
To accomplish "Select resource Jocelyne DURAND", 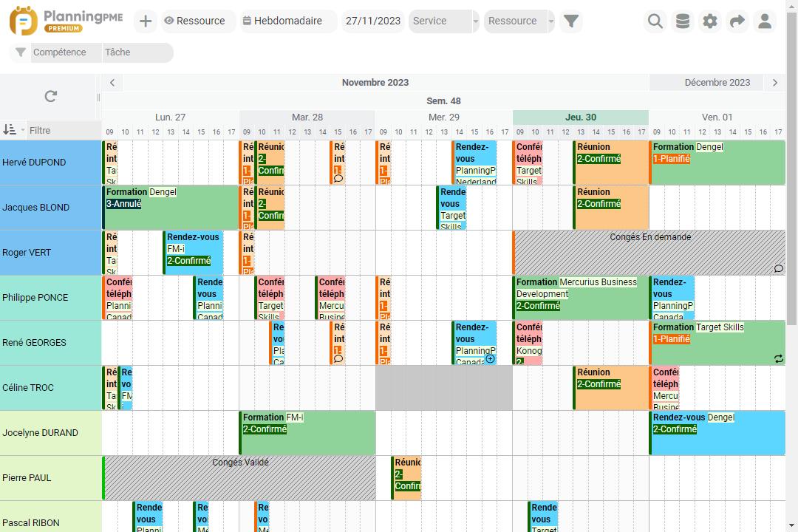I will point(51,433).
